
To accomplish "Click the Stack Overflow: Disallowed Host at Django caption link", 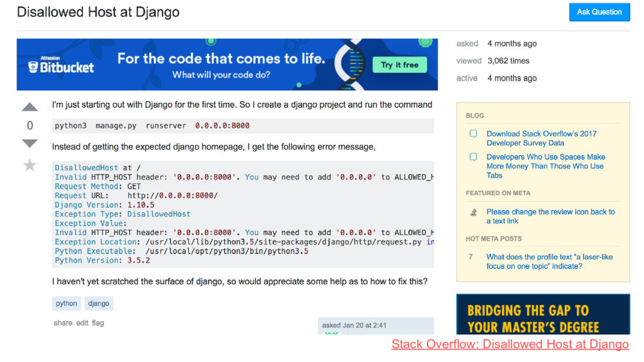I will [x=510, y=344].
